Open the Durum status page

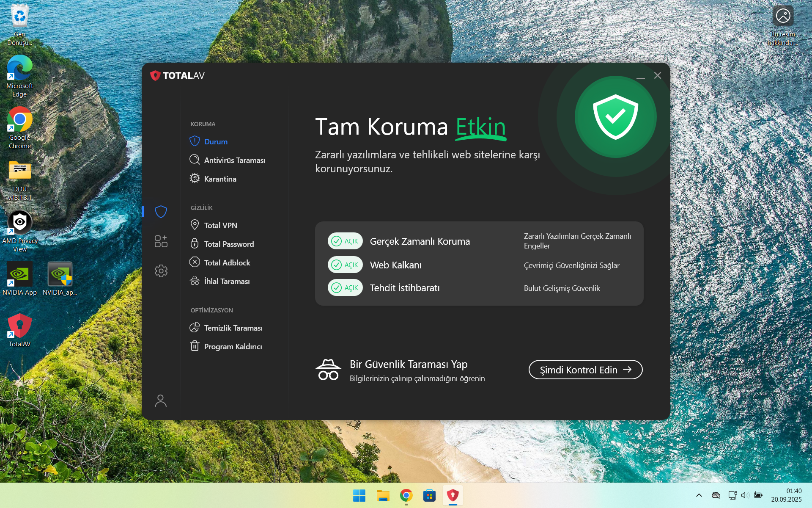click(216, 141)
